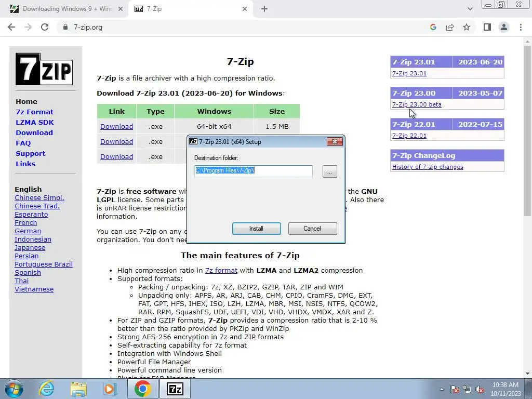Viewport: 532px width, 399px height.
Task: Bookmark this page with the star icon
Action: click(x=467, y=27)
